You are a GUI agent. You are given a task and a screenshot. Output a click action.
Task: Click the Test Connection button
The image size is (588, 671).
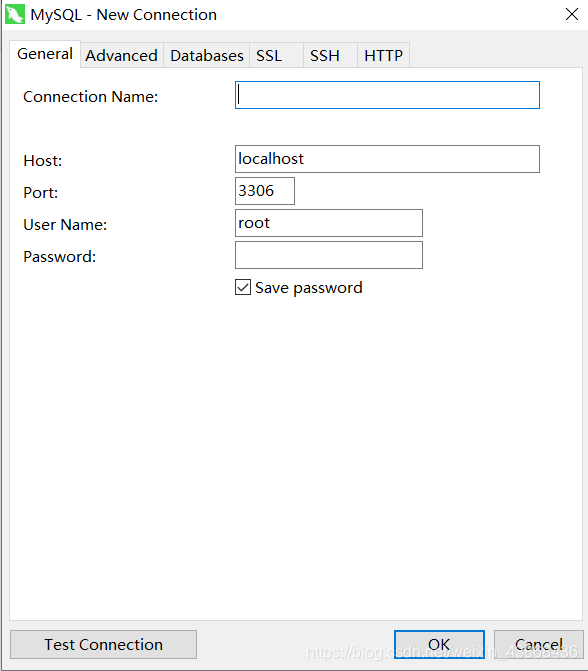click(104, 644)
